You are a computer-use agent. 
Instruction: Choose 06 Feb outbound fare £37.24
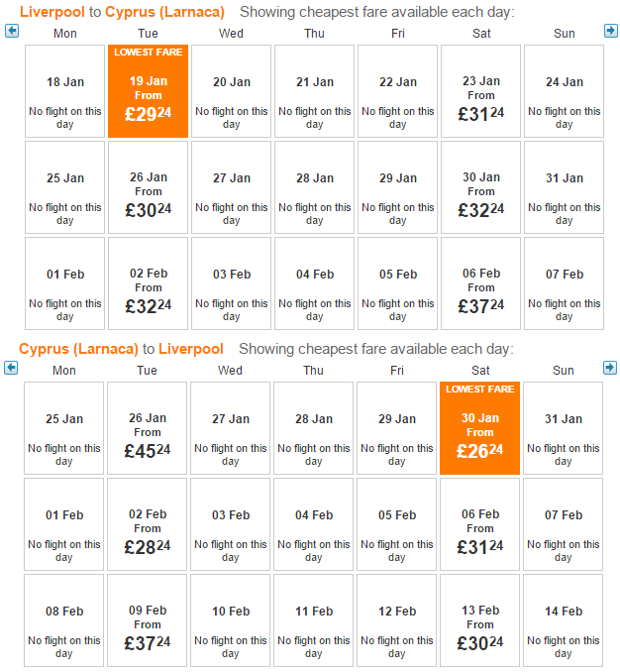(480, 283)
